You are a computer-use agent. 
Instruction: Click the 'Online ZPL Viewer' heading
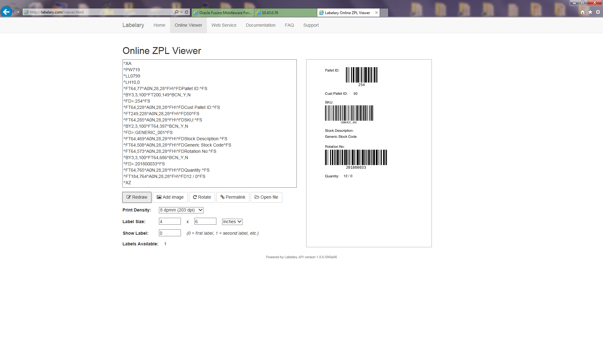click(162, 51)
